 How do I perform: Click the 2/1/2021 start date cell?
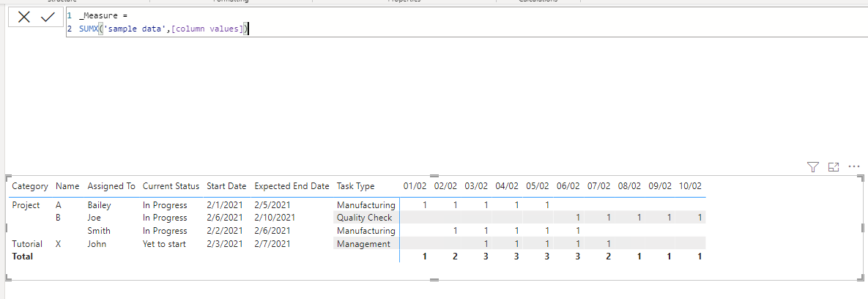click(x=225, y=205)
